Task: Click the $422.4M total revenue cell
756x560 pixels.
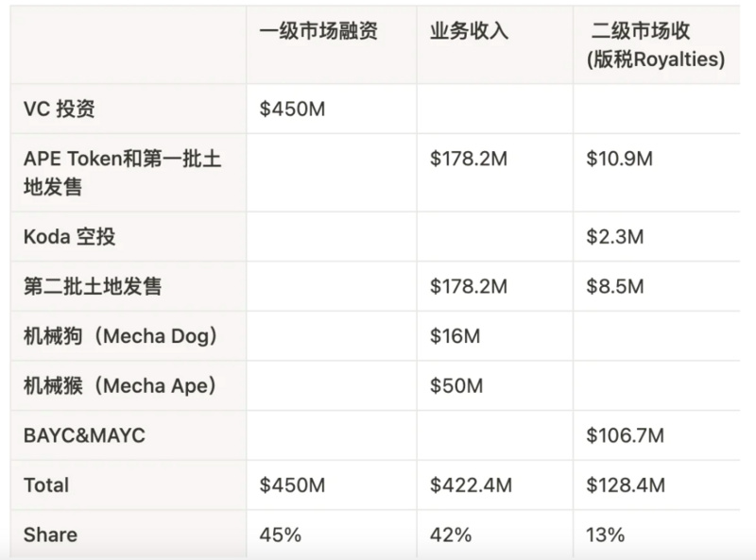Action: tap(471, 485)
